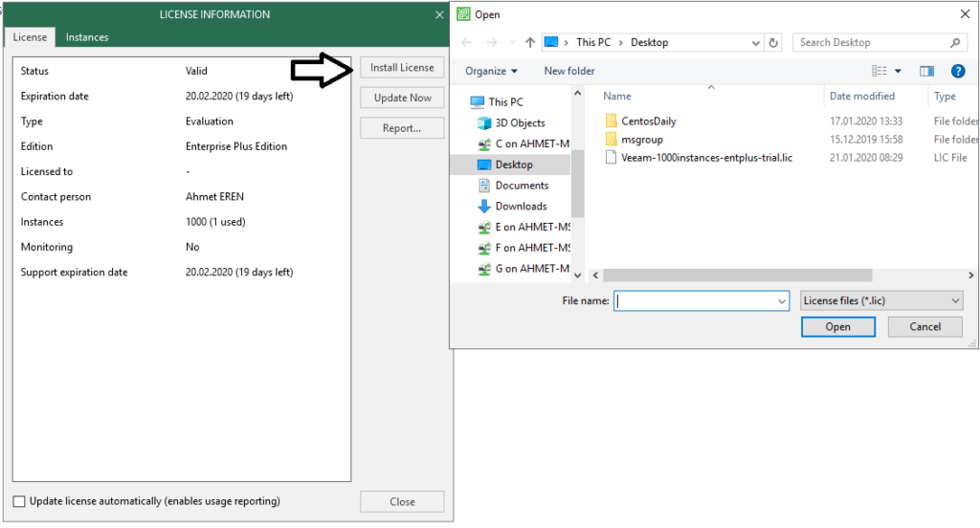
Task: Click Update Now button
Action: (x=402, y=98)
